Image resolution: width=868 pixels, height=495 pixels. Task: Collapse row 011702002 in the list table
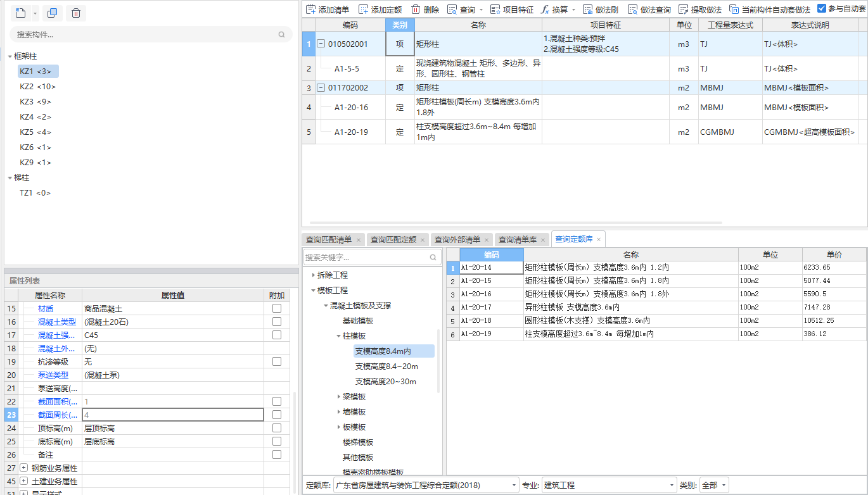pyautogui.click(x=321, y=88)
